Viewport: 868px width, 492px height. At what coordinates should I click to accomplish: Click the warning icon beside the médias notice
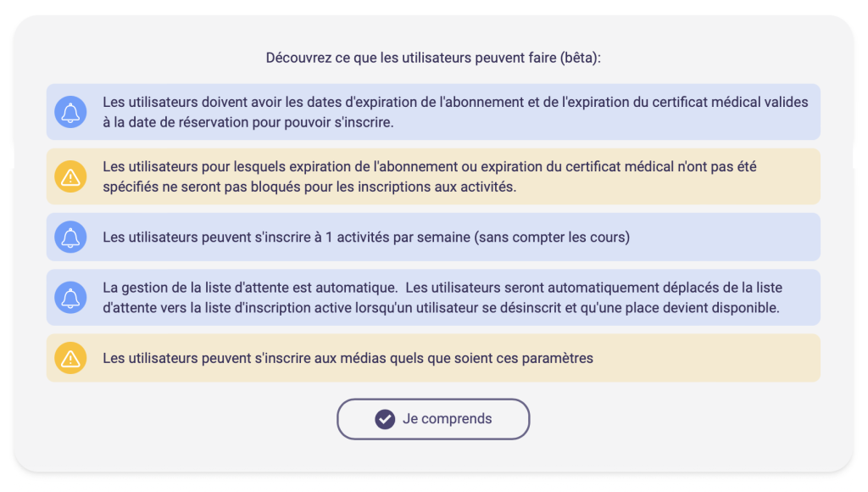tap(70, 358)
